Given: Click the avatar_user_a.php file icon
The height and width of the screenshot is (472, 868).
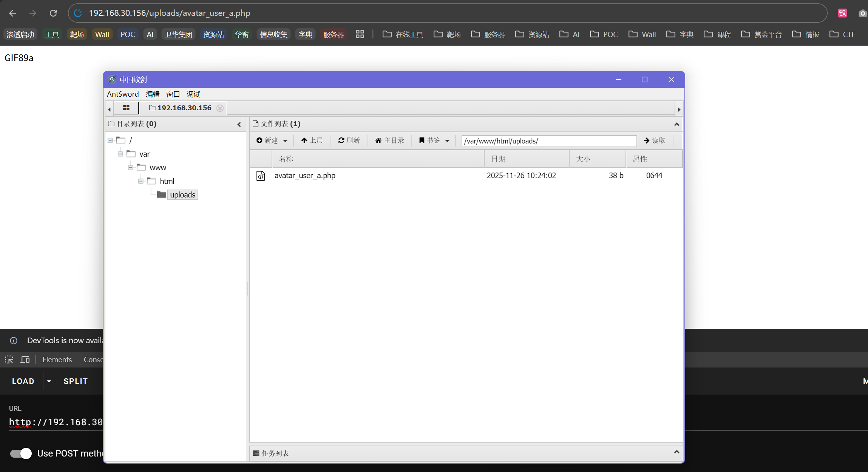Looking at the screenshot, I should point(261,176).
